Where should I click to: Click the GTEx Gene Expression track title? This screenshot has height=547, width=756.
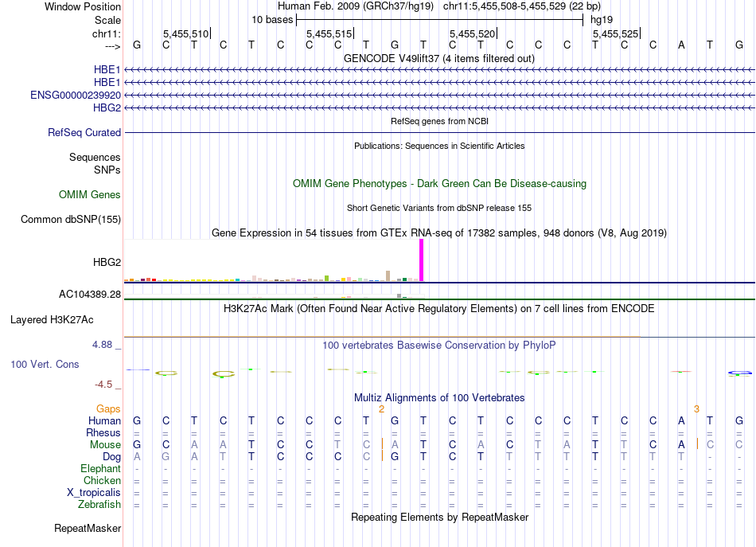coord(439,233)
